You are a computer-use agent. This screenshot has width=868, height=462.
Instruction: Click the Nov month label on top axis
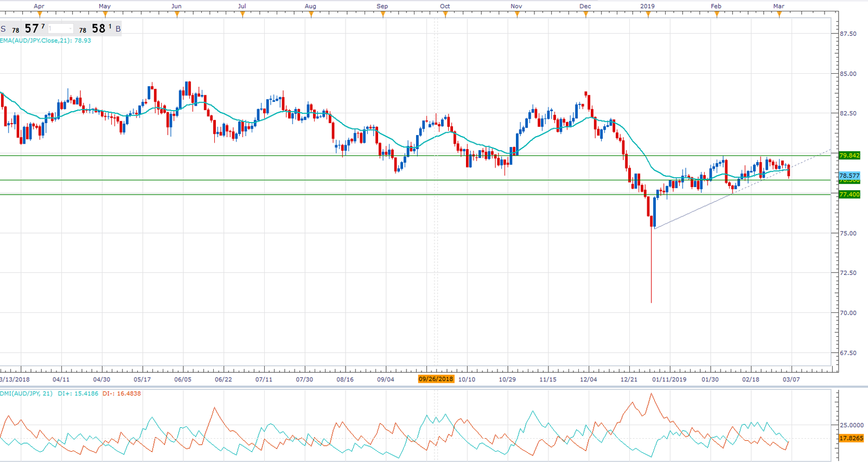pyautogui.click(x=516, y=7)
